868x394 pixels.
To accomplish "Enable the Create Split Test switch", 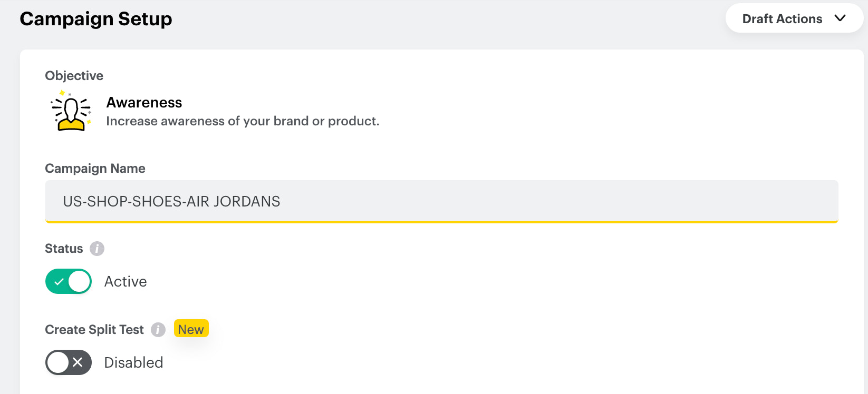I will [68, 362].
